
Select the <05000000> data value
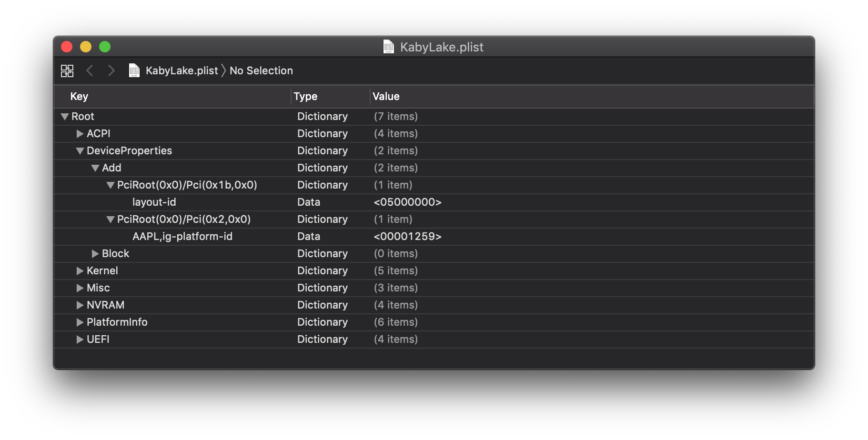click(x=408, y=202)
